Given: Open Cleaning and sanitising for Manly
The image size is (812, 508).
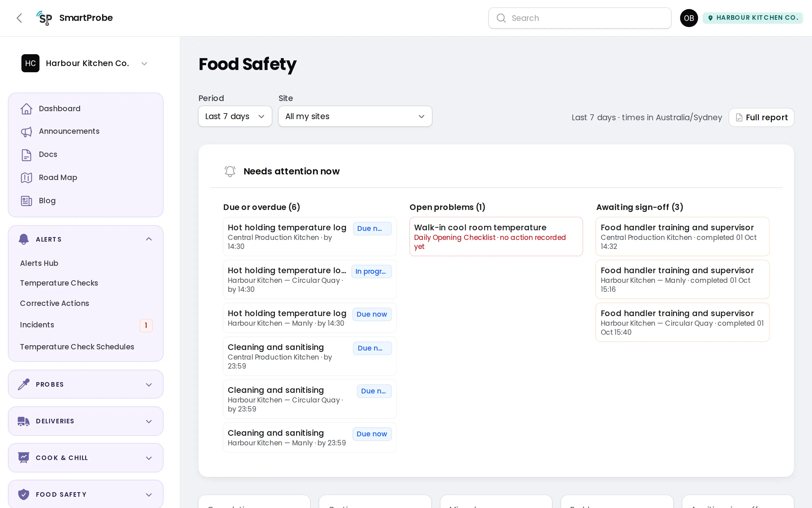Looking at the screenshot, I should click(310, 437).
